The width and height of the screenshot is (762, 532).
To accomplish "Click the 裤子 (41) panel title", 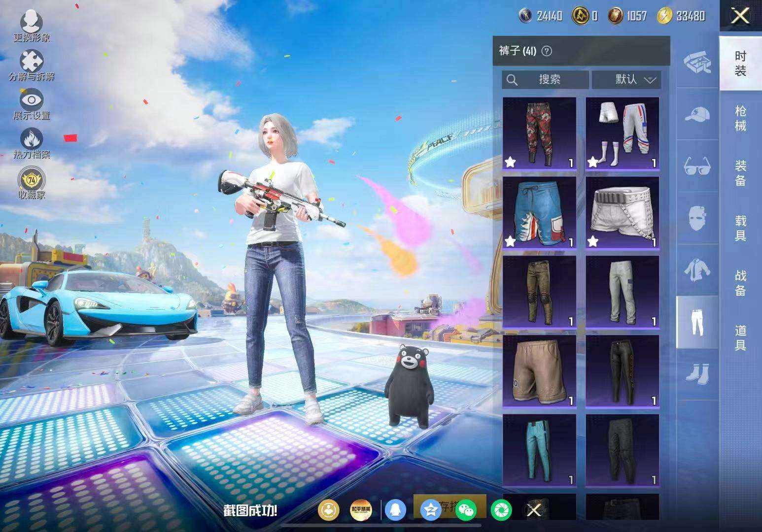I will click(518, 51).
